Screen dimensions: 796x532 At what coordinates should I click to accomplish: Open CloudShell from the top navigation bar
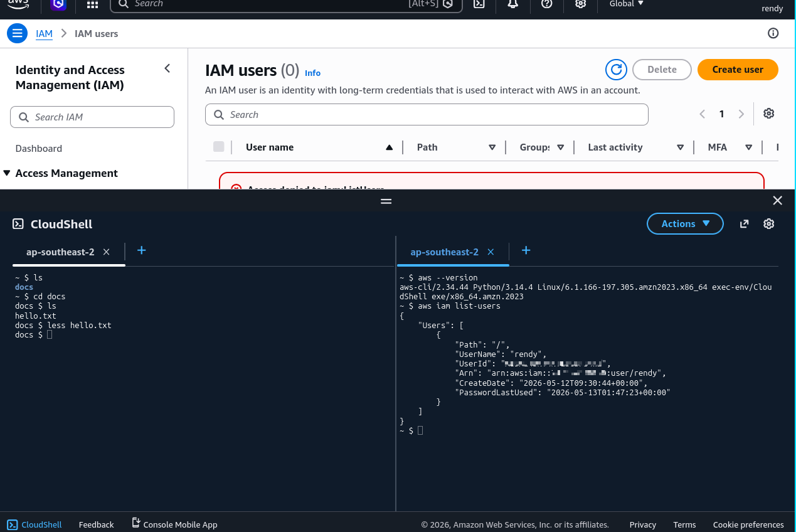[x=479, y=4]
